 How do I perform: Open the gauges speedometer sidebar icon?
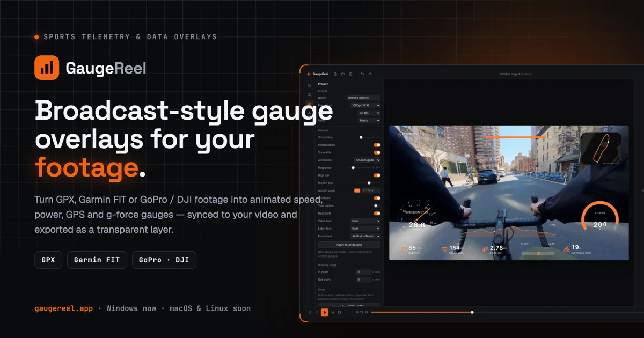point(309,94)
